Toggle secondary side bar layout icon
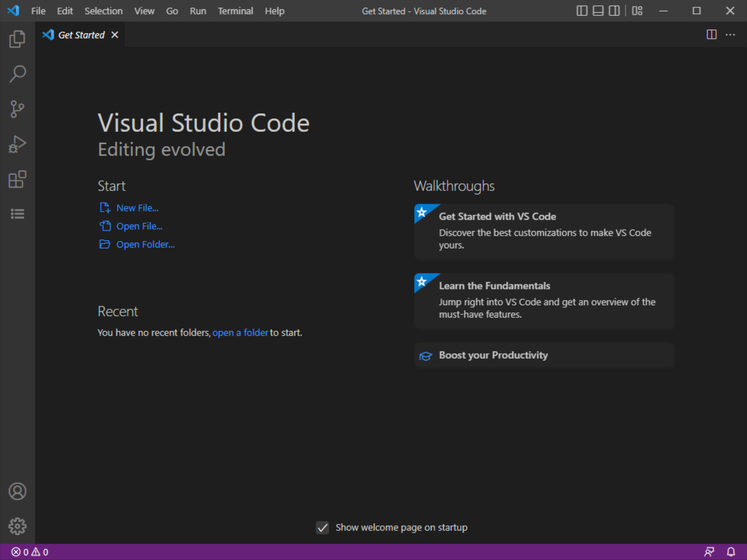The width and height of the screenshot is (747, 560). 614,11
